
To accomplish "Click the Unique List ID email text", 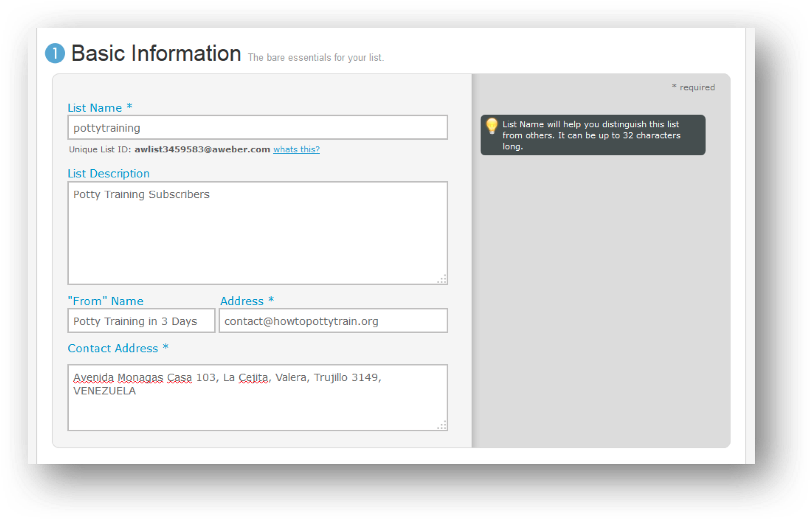I will pyautogui.click(x=202, y=149).
